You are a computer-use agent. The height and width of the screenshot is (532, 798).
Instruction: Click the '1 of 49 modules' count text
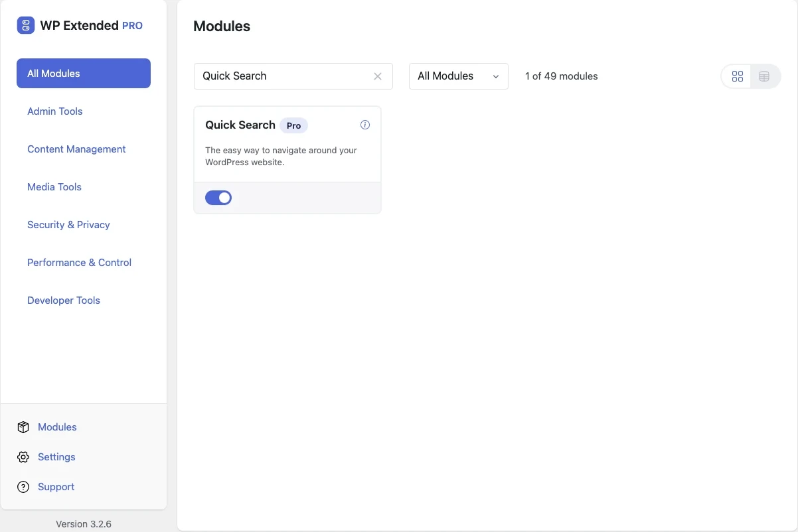click(562, 76)
